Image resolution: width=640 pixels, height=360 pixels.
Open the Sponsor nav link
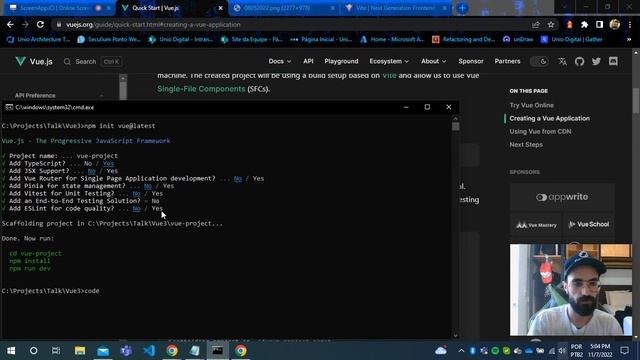click(471, 61)
